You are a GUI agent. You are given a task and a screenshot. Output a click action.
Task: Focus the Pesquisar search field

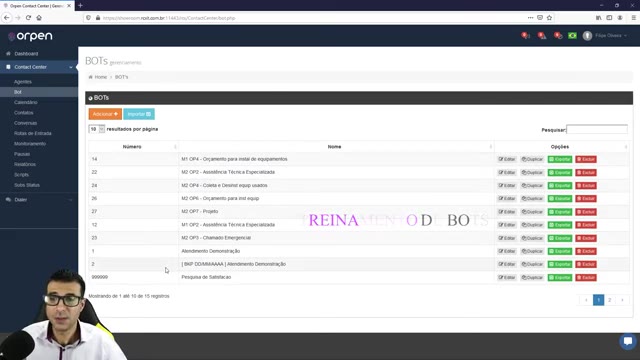tap(597, 129)
